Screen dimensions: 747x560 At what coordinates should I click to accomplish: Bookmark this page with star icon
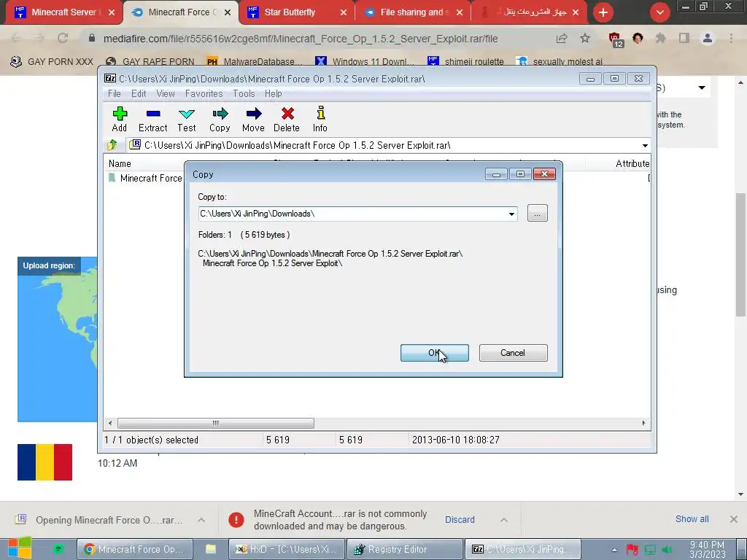click(585, 38)
